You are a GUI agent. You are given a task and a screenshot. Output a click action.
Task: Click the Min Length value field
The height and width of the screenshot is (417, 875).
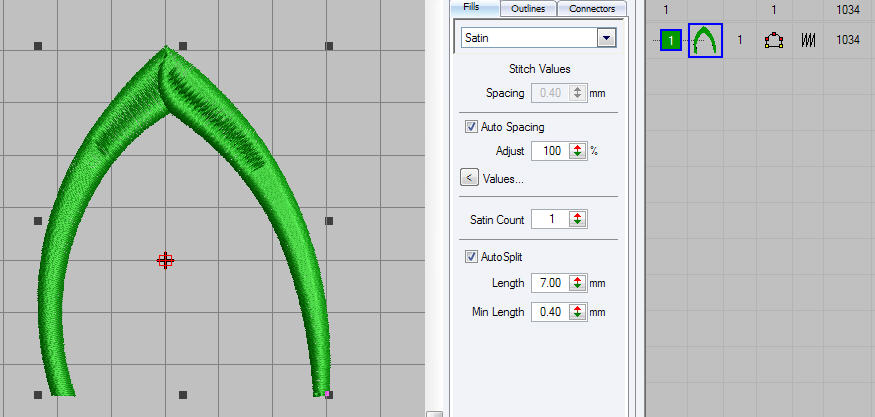(x=549, y=313)
